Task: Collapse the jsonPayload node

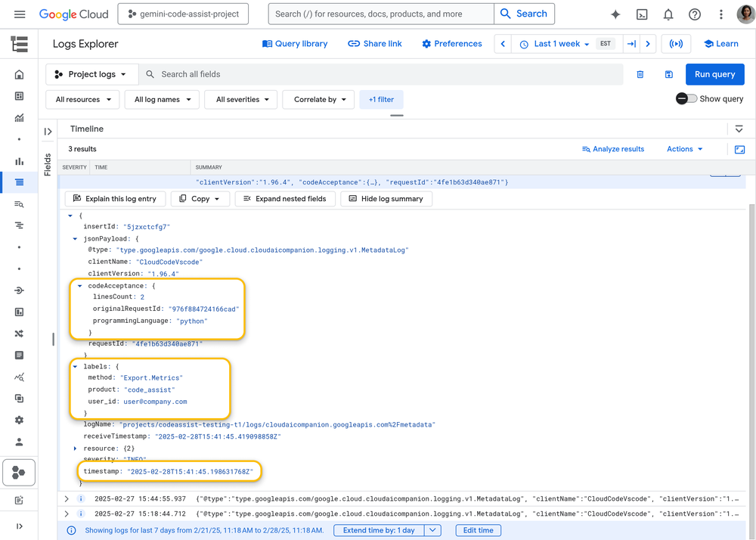Action: point(75,239)
